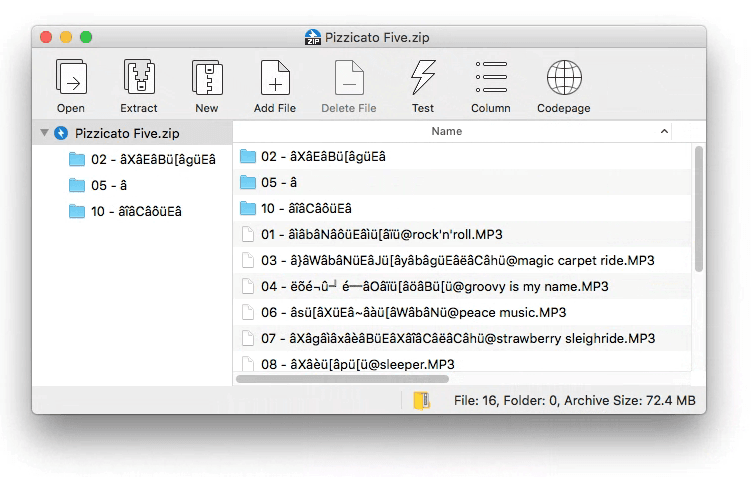Create a new archive with New icon
The height and width of the screenshot is (477, 751).
coord(207,78)
